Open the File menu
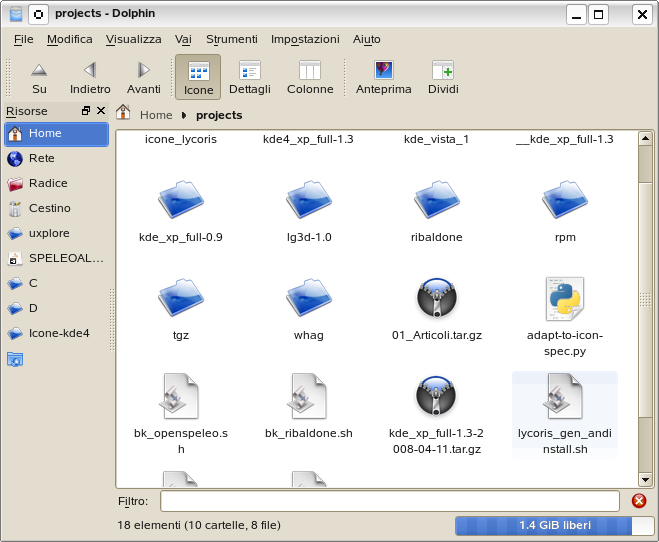659x542 pixels. pos(24,39)
